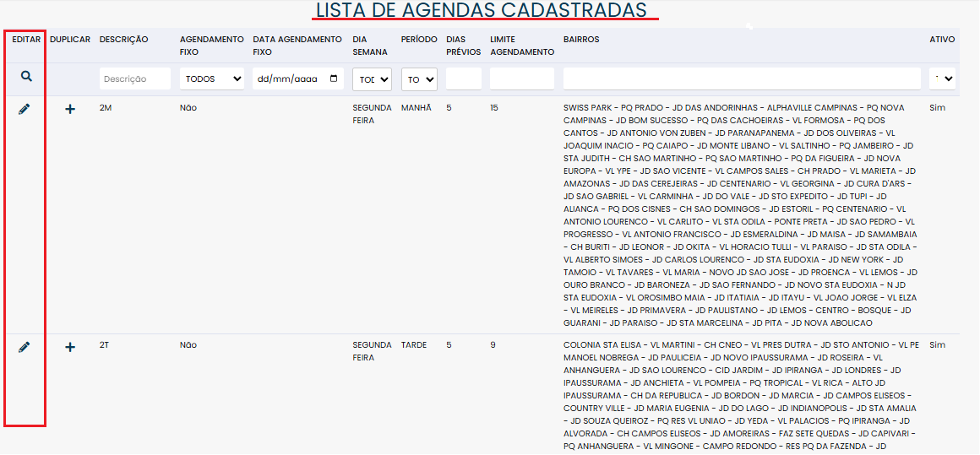Click the magnifying glass search icon
980x455 pixels.
click(26, 77)
